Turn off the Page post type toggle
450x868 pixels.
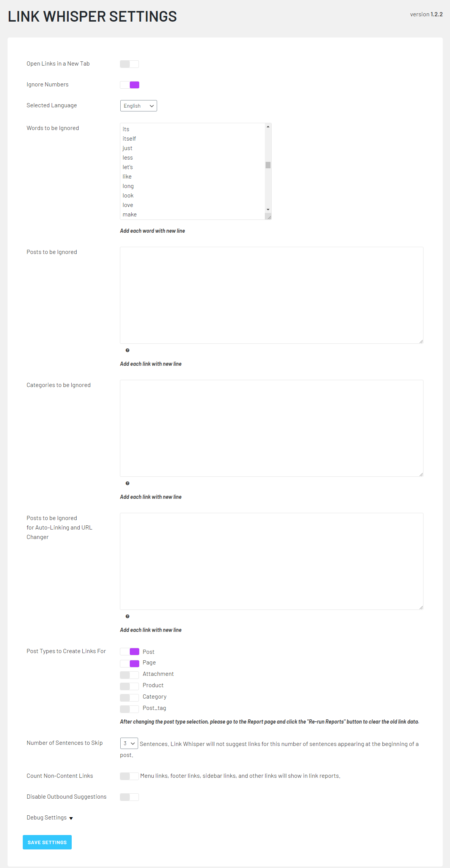[129, 663]
